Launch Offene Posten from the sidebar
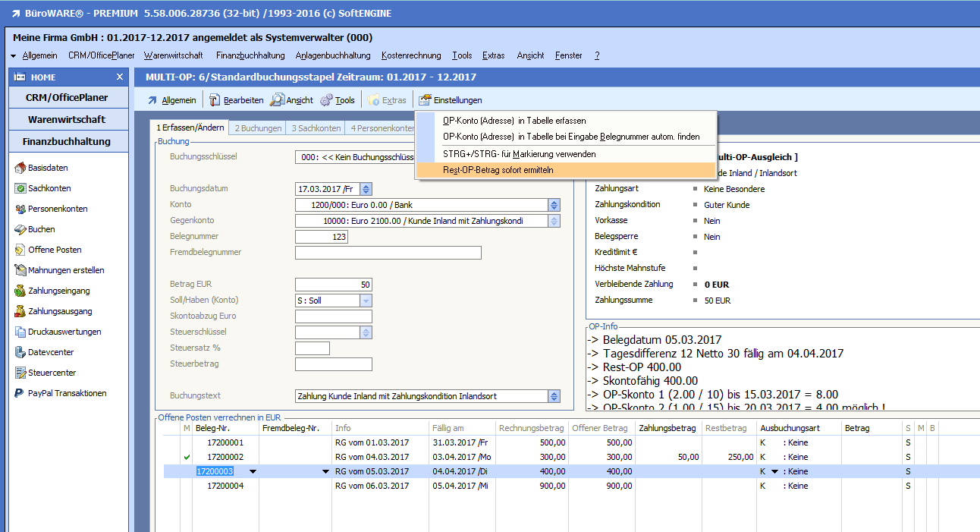 click(54, 250)
